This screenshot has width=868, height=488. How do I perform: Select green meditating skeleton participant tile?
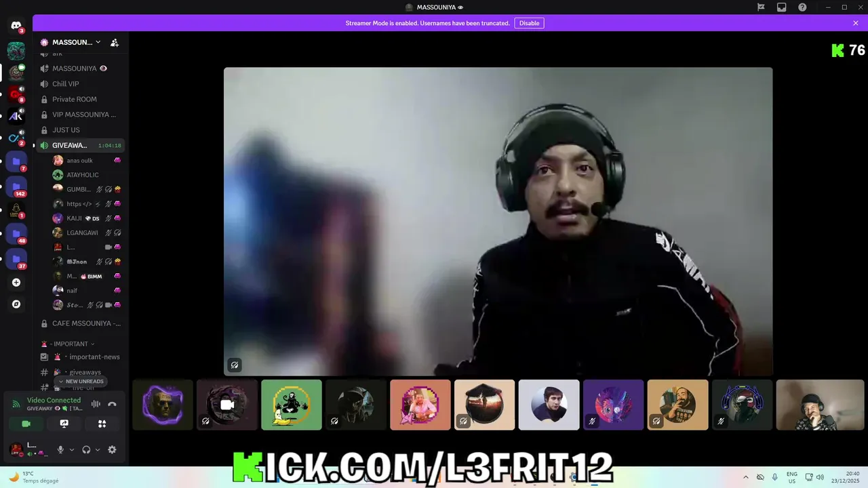292,405
